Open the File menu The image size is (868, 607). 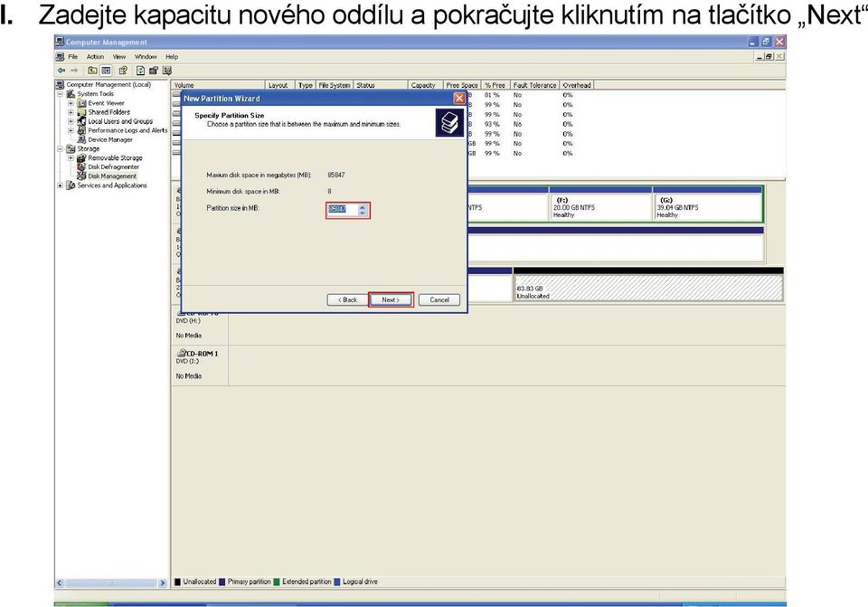pyautogui.click(x=73, y=56)
